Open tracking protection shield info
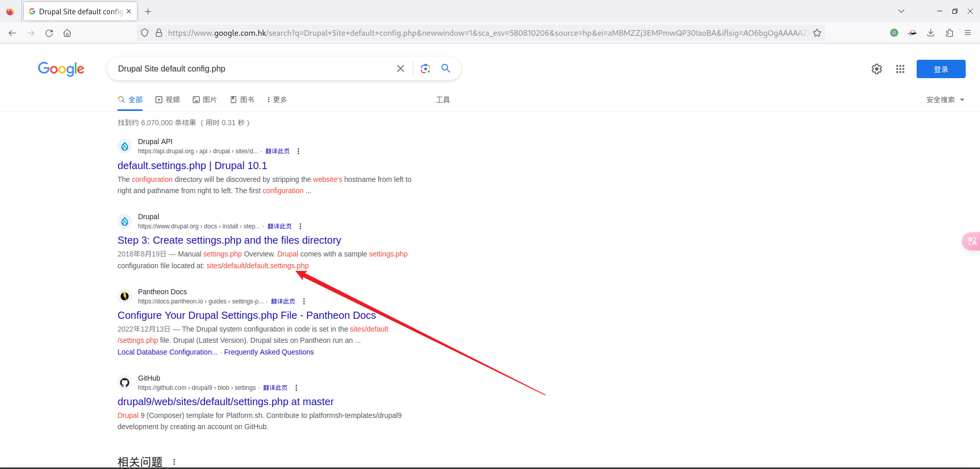The width and height of the screenshot is (980, 469). [145, 33]
